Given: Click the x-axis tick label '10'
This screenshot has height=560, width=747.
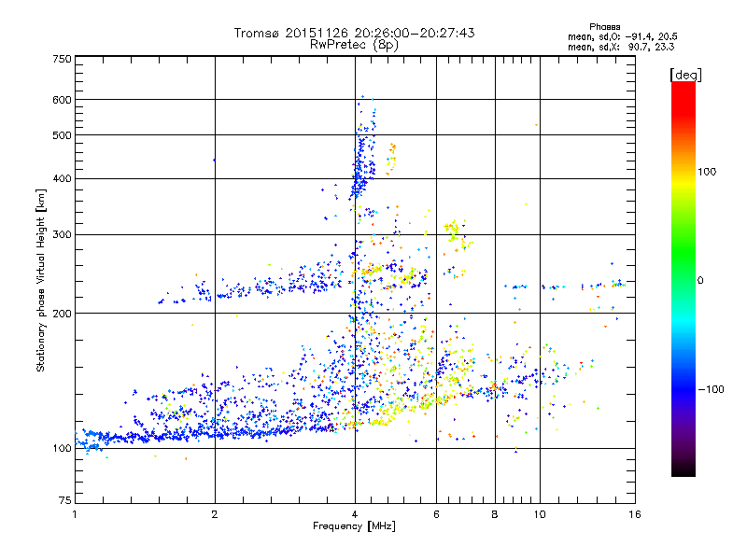Looking at the screenshot, I should 540,514.
